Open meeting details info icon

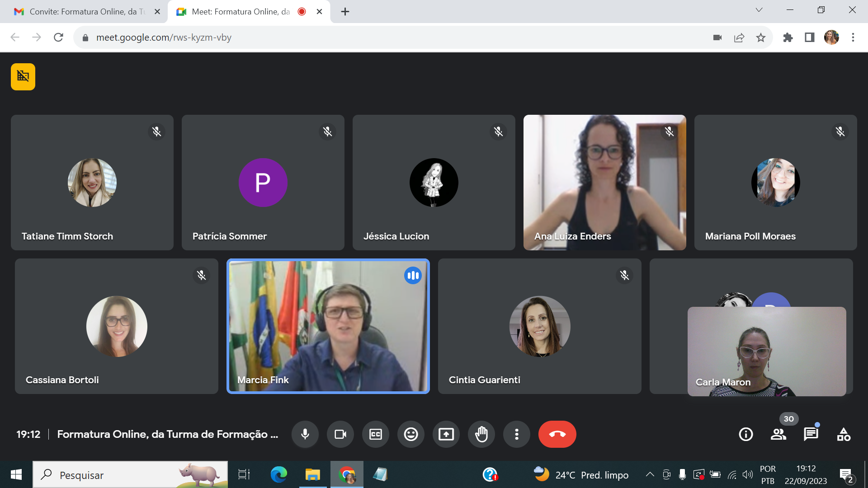click(745, 434)
